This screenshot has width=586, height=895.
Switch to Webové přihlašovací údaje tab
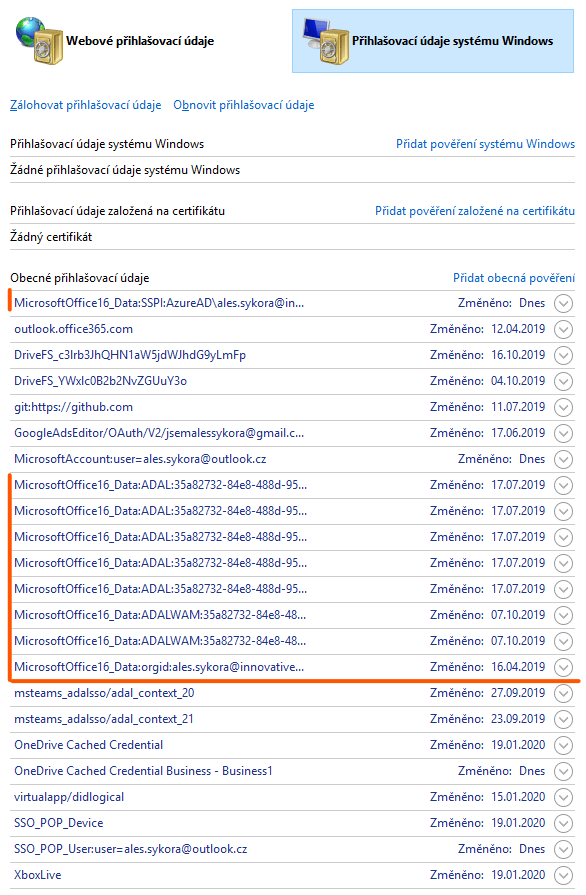click(x=140, y=41)
